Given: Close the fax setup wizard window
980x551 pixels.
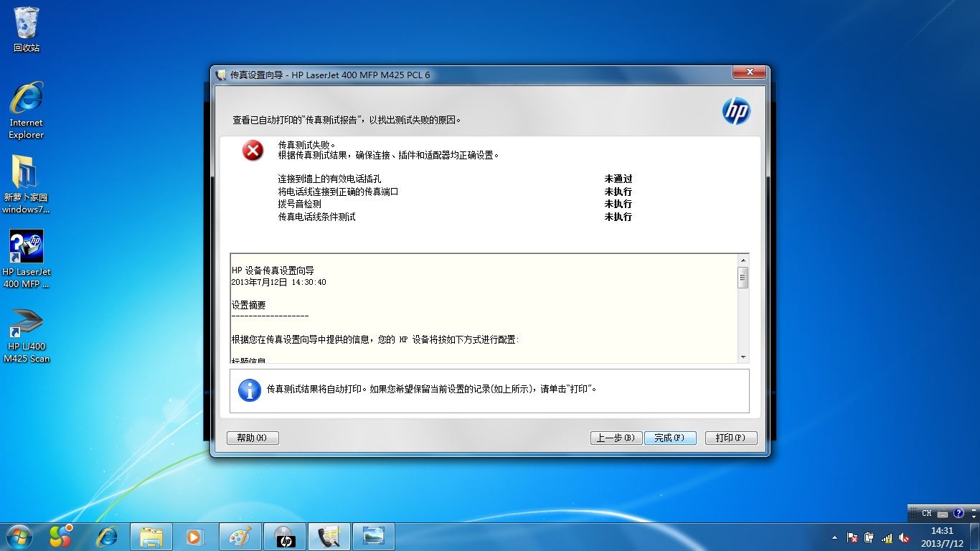Looking at the screenshot, I should (x=749, y=72).
